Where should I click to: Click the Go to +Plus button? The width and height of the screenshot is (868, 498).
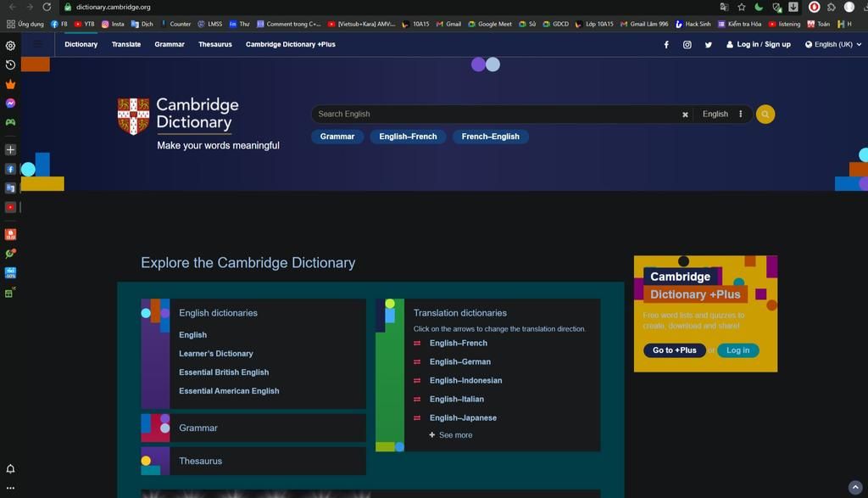tap(674, 350)
